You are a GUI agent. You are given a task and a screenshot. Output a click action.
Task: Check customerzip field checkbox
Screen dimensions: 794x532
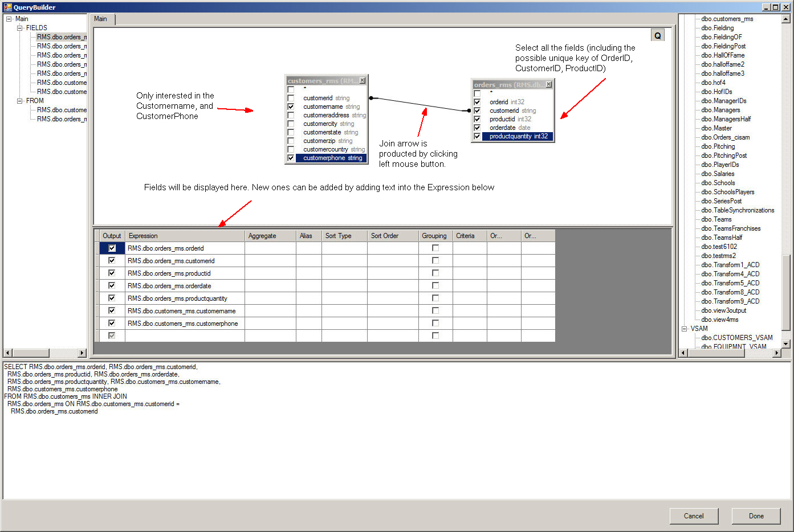tap(291, 141)
